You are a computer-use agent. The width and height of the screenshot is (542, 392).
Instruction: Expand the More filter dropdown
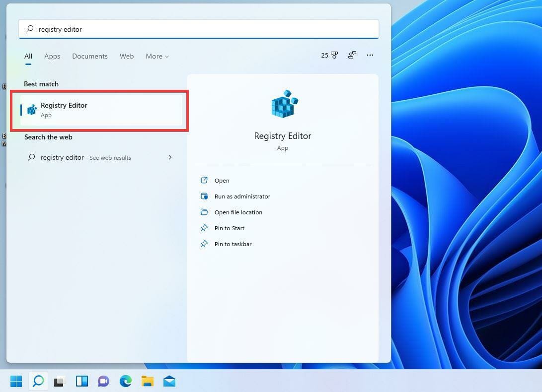click(x=157, y=56)
